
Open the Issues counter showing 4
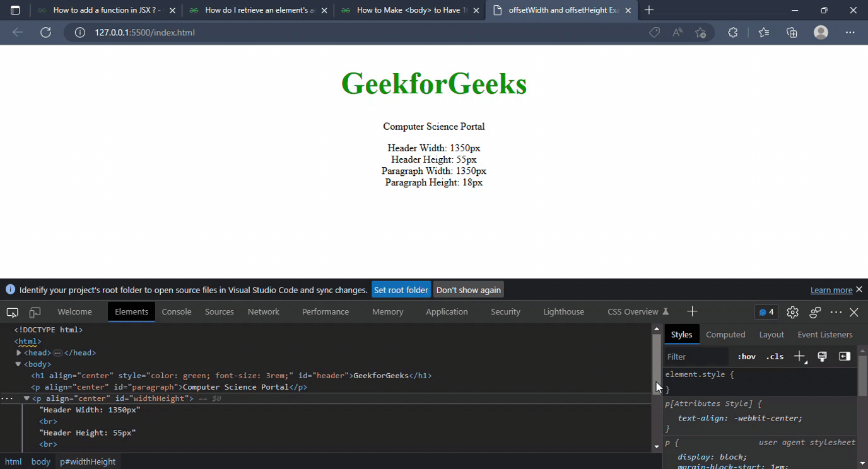[766, 311]
